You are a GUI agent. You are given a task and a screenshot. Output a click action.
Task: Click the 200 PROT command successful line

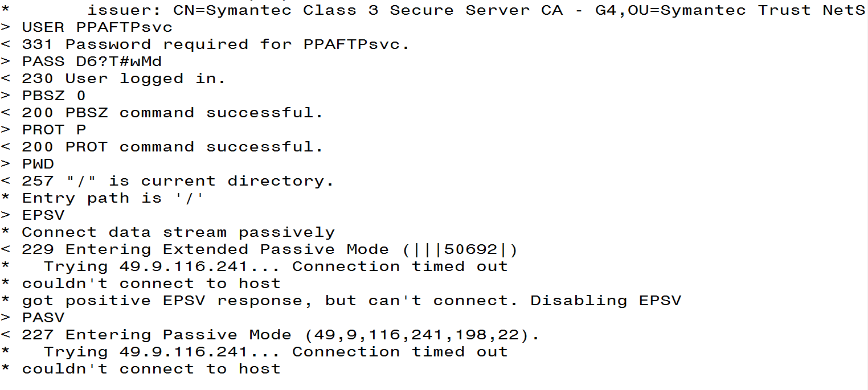click(x=162, y=147)
